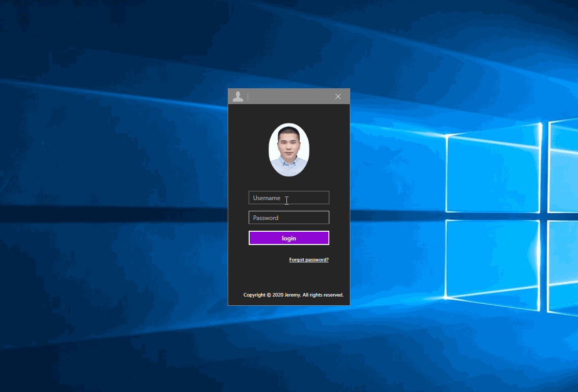Click inside the Password input field
Screen dimensions: 578x392
click(x=288, y=217)
